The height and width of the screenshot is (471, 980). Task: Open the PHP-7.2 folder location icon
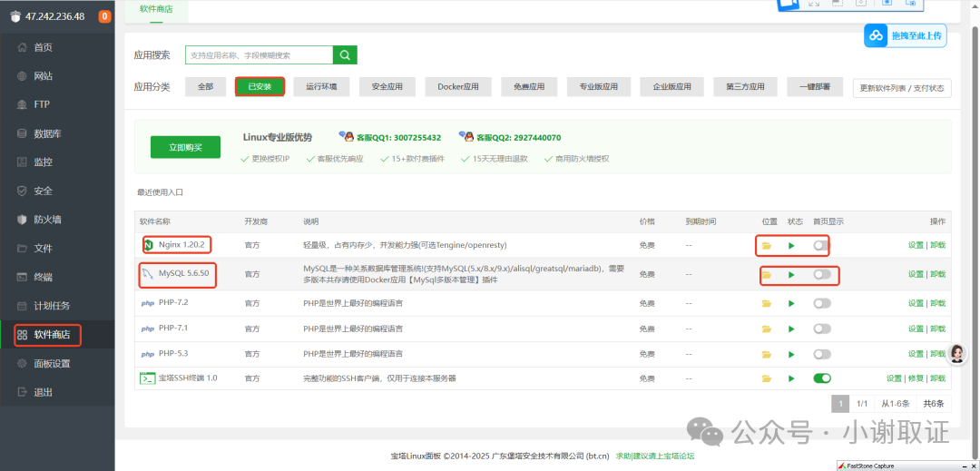[x=766, y=304]
